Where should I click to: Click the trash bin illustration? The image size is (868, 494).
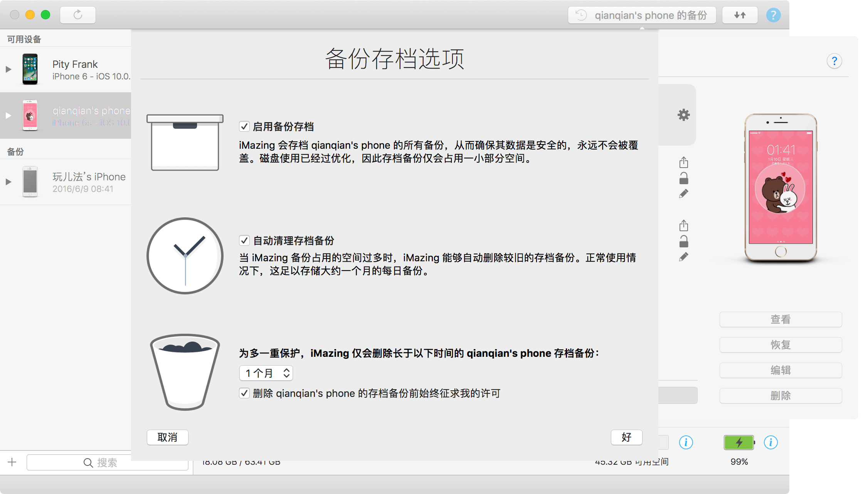185,372
